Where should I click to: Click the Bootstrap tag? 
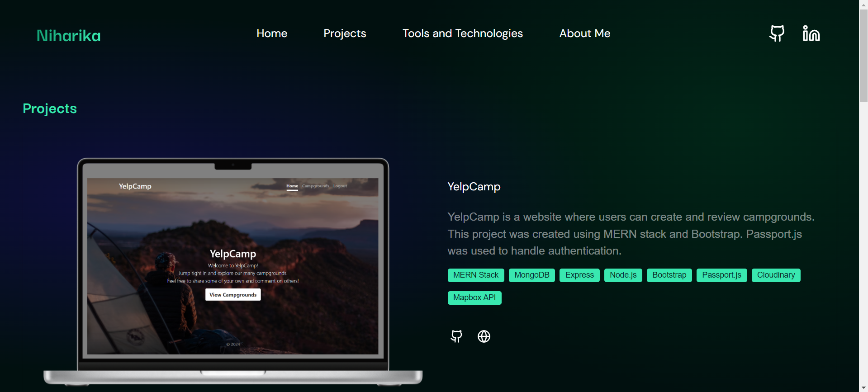[x=669, y=275]
